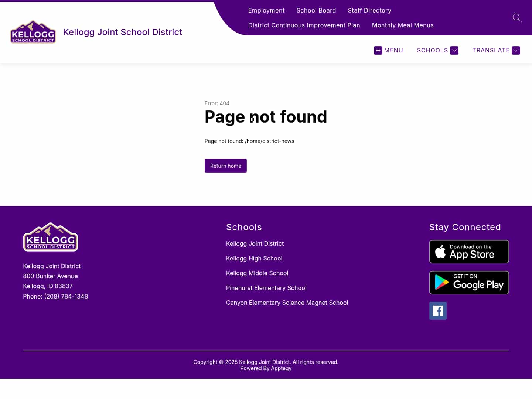Open the Employment page
Image resolution: width=532 pixels, height=399 pixels.
tap(266, 10)
